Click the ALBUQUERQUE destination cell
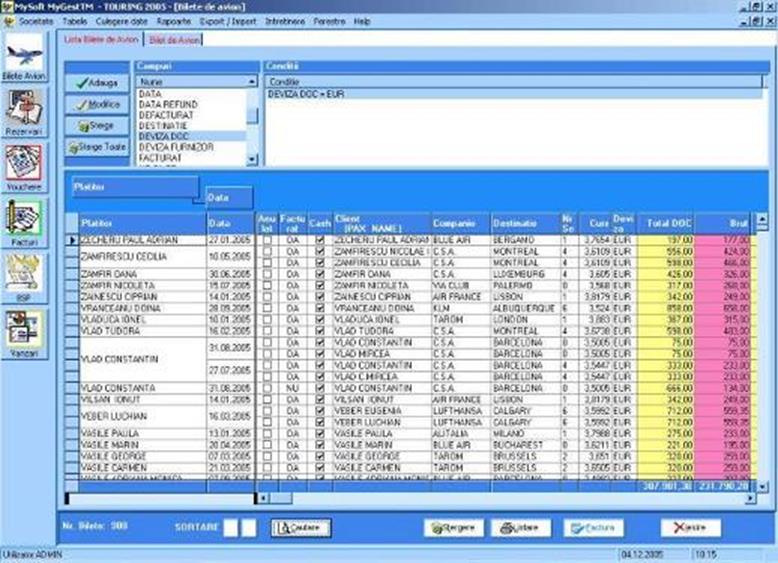 pos(525,309)
